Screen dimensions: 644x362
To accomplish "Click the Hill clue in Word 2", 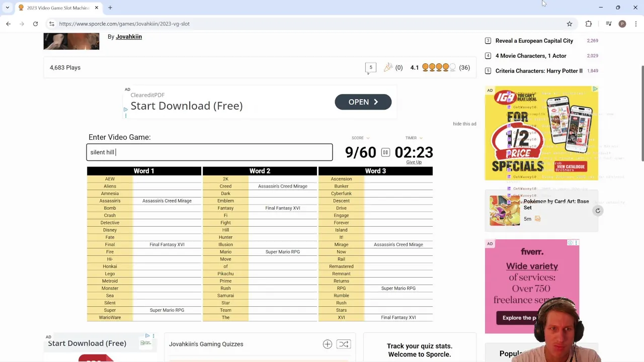I will pos(225,230).
